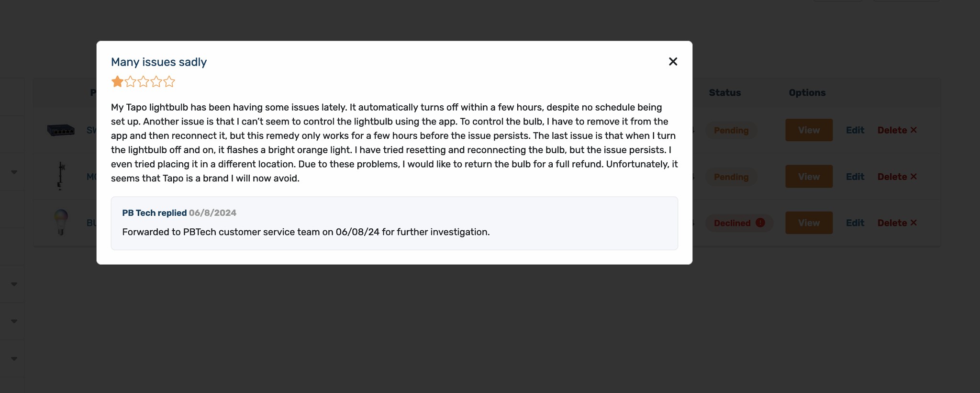Open the smart bulb product thumbnail
The height and width of the screenshot is (393, 980).
(61, 222)
